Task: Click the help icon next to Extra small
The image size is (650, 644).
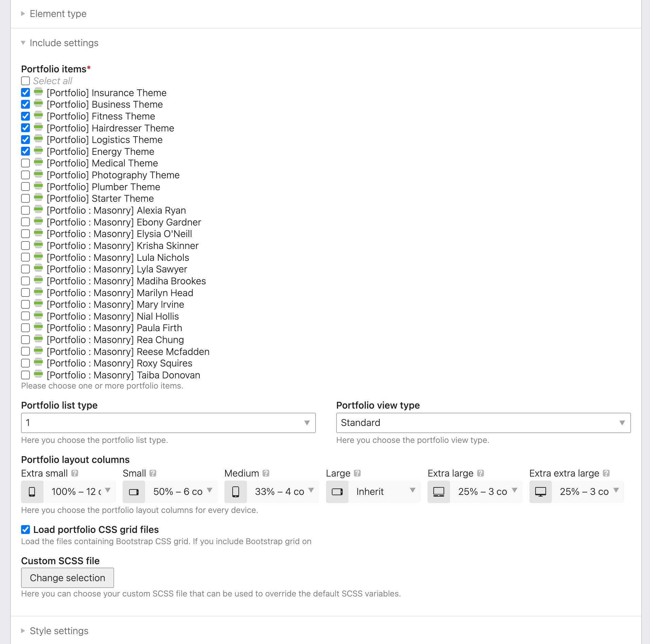Action: pos(75,473)
